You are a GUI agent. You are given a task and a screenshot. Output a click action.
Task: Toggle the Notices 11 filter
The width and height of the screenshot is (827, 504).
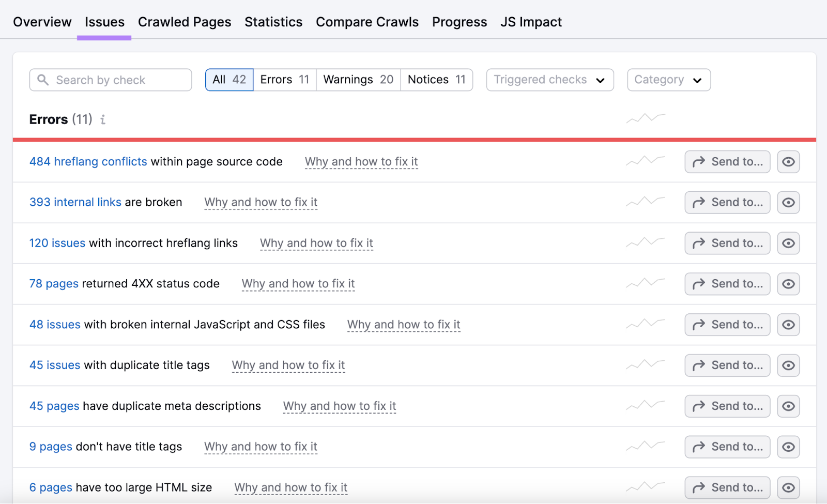[436, 80]
